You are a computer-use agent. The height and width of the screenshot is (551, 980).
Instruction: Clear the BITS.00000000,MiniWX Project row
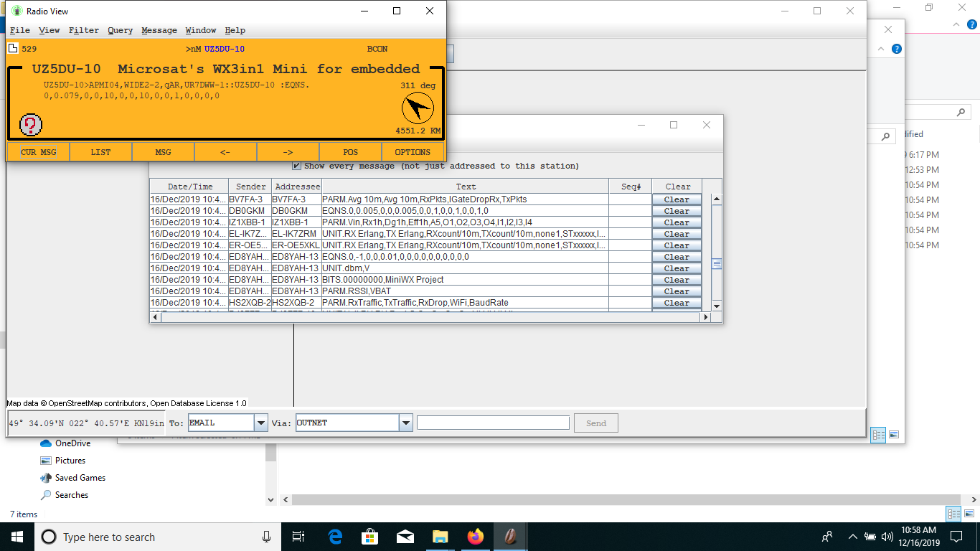coord(677,280)
